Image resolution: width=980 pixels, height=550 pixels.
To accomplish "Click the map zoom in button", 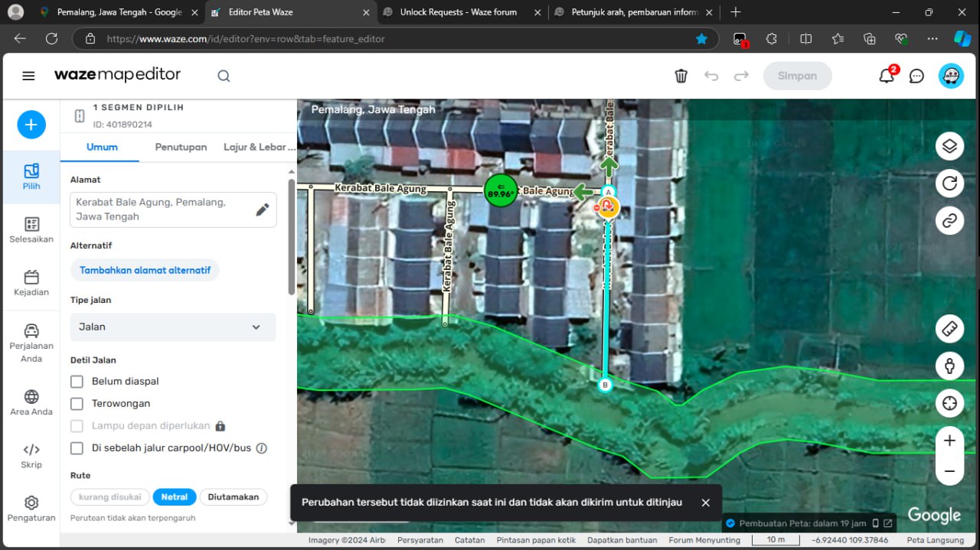I will coord(949,441).
